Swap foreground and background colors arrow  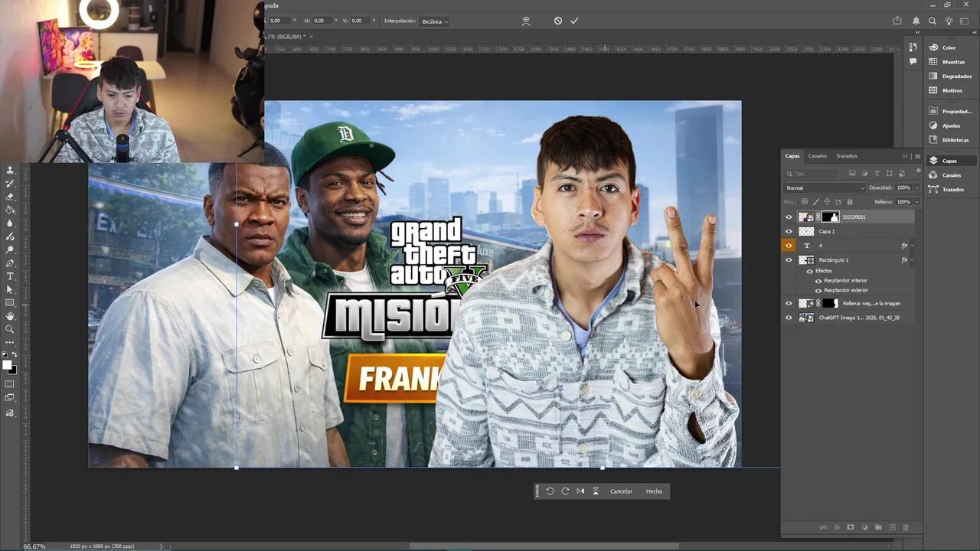(x=15, y=354)
